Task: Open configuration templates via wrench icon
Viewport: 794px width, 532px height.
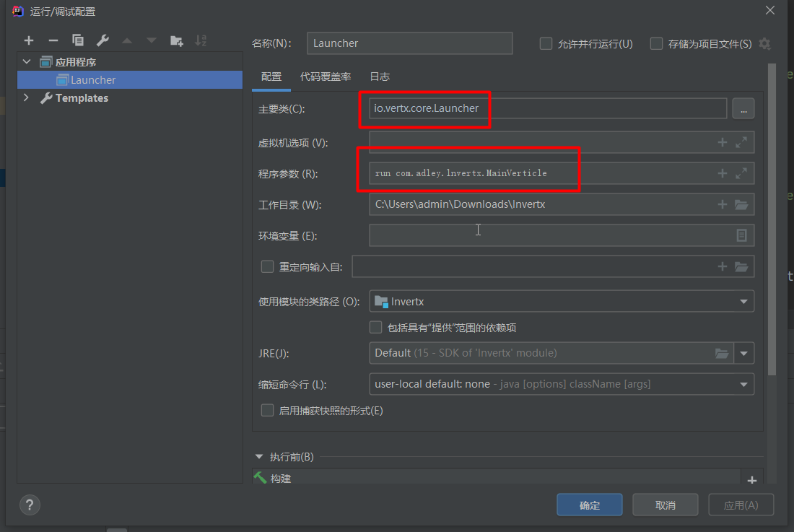Action: [x=101, y=40]
